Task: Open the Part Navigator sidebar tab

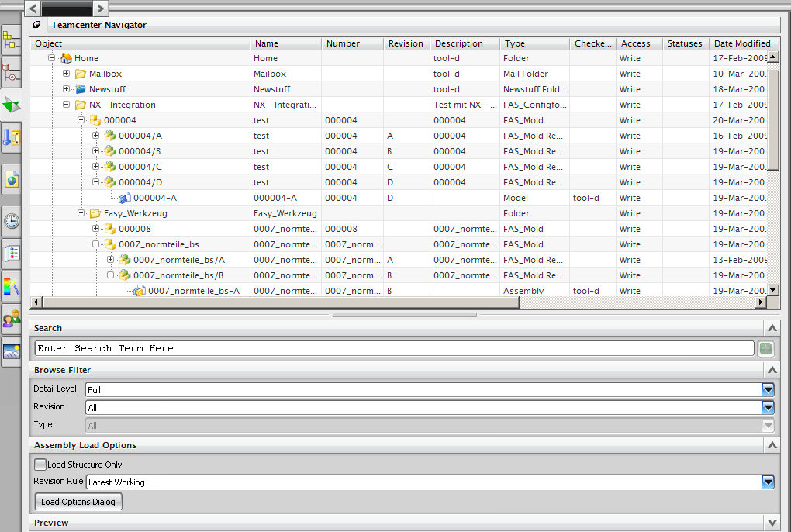Action: (x=11, y=73)
